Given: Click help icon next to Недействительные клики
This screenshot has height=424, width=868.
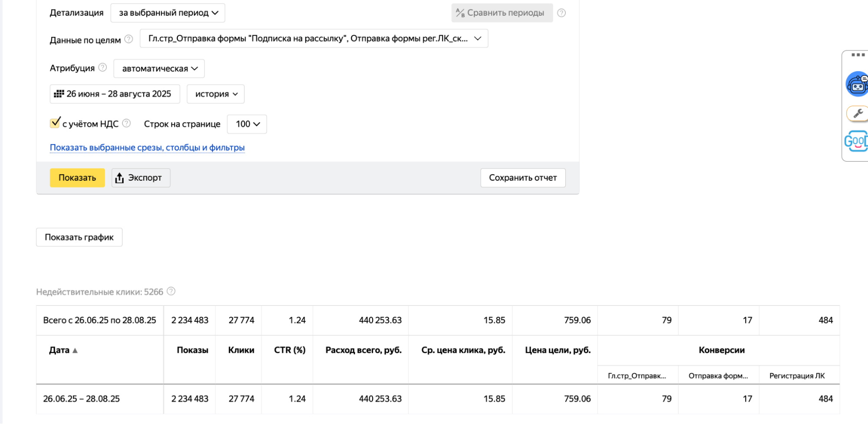Looking at the screenshot, I should [171, 291].
